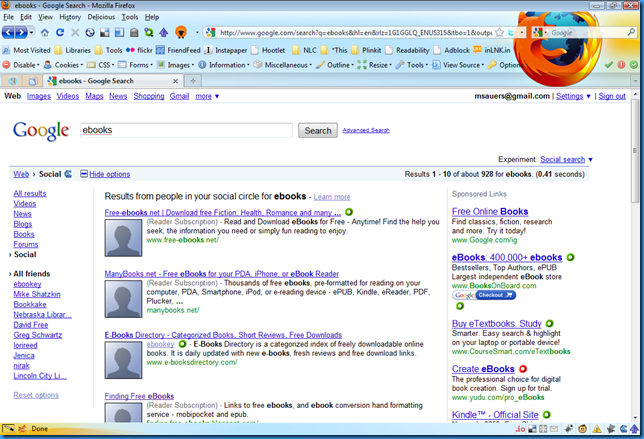
Task: Show results from friend Mike Shatzkin
Action: pos(37,294)
